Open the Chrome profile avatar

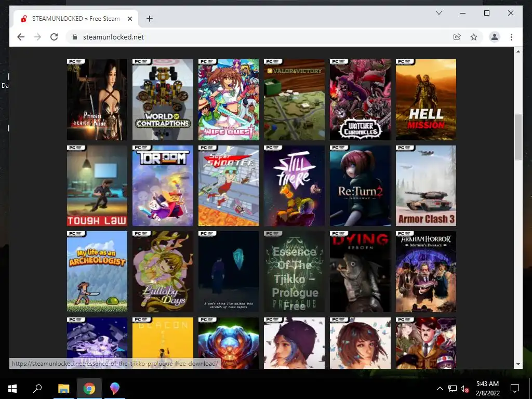pos(495,37)
